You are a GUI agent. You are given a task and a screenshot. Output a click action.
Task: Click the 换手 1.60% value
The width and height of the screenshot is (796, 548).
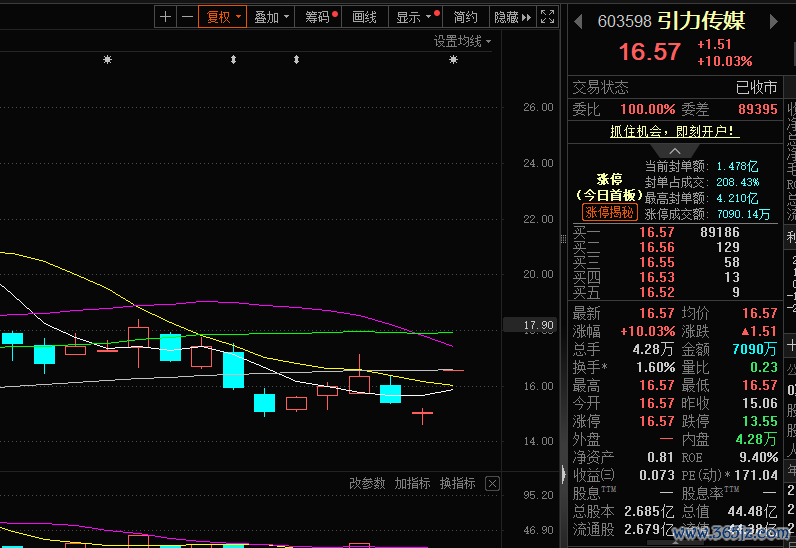[x=655, y=367]
